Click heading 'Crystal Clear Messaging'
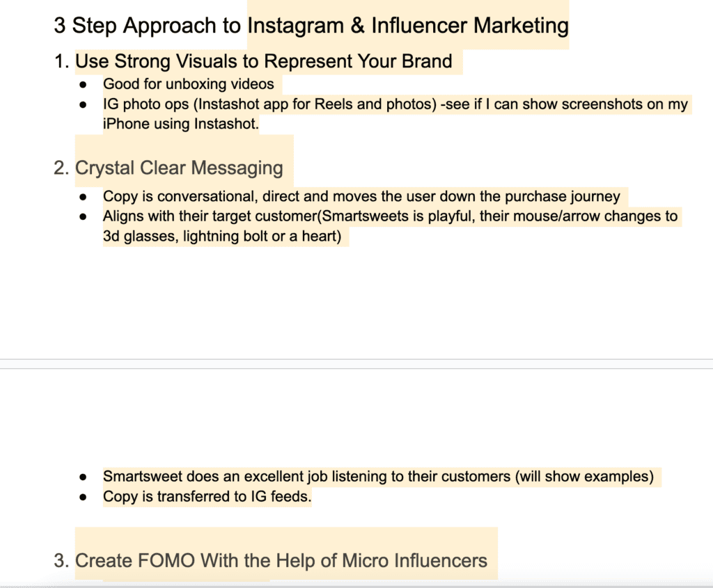Screen dimensions: 713x588 pos(179,168)
